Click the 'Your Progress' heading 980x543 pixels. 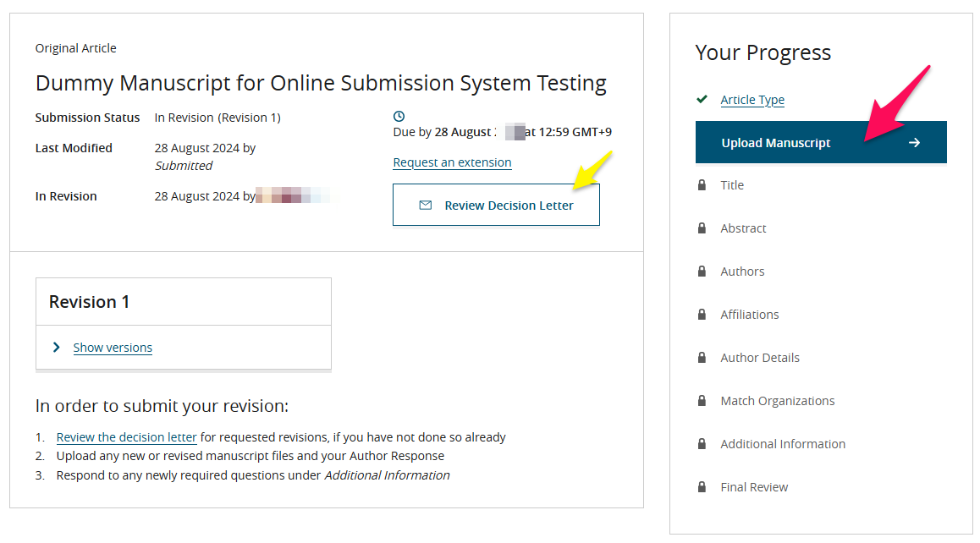tap(763, 52)
